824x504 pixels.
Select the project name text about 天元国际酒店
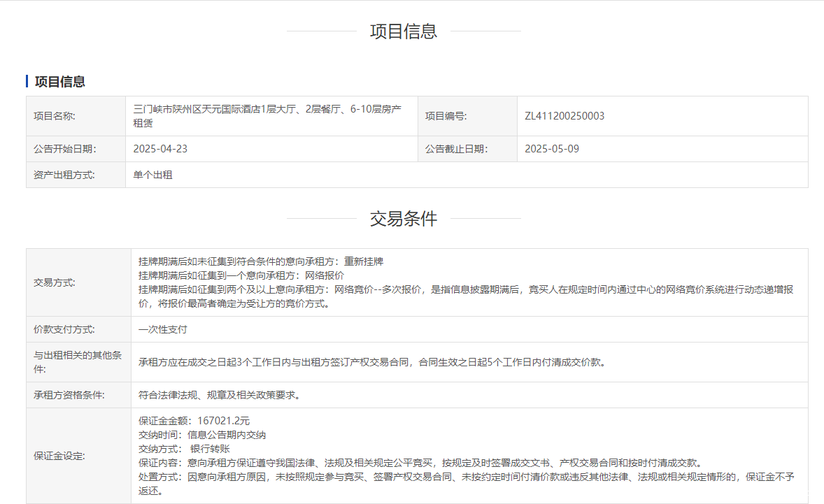click(267, 116)
